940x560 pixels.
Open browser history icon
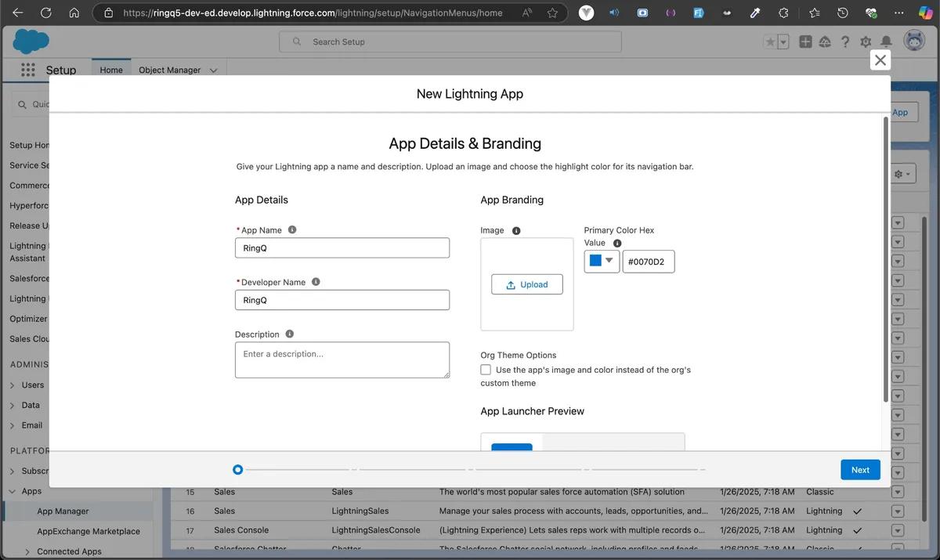[843, 13]
